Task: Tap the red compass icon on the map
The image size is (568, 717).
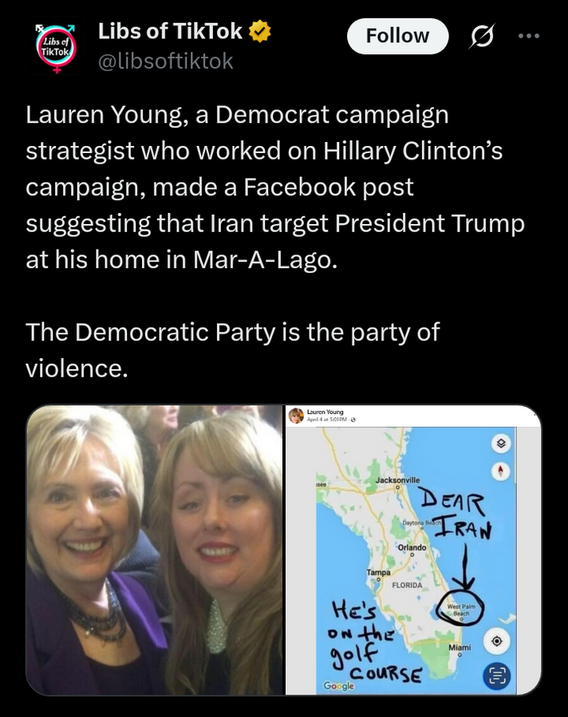Action: pos(501,471)
